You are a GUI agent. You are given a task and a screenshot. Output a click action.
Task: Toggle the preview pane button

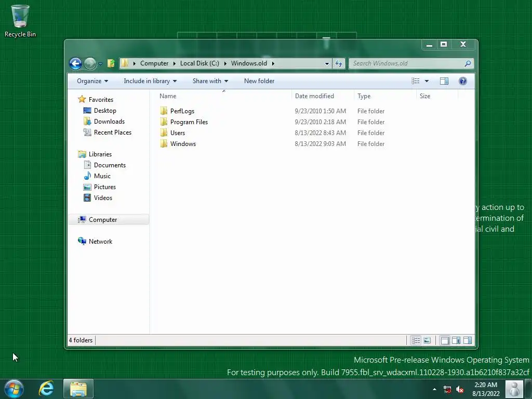pyautogui.click(x=444, y=81)
